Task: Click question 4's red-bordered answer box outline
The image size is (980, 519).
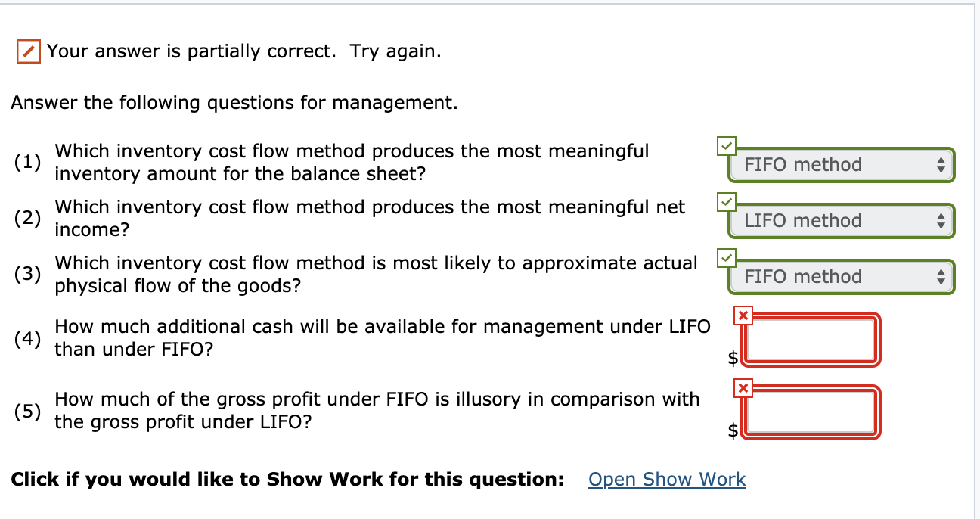Action: tap(810, 314)
